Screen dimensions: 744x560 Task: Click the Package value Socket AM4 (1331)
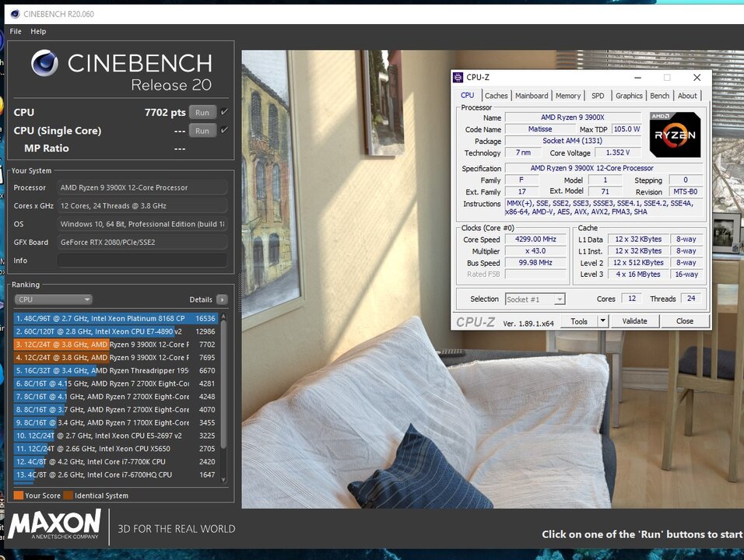[x=573, y=141]
